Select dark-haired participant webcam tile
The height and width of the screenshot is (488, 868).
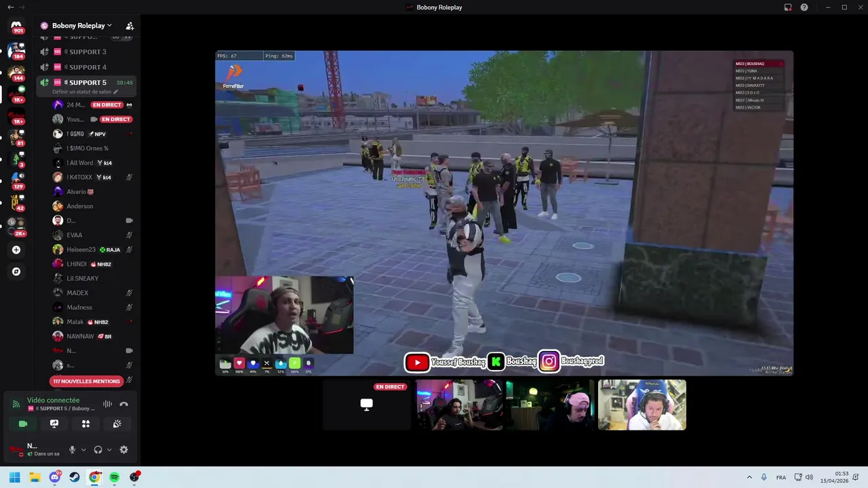[458, 405]
